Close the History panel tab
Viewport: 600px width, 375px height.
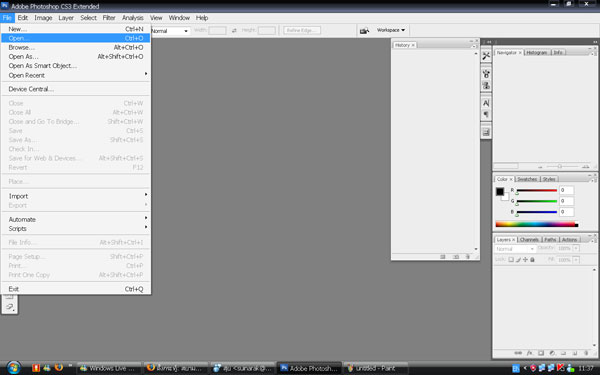(413, 45)
